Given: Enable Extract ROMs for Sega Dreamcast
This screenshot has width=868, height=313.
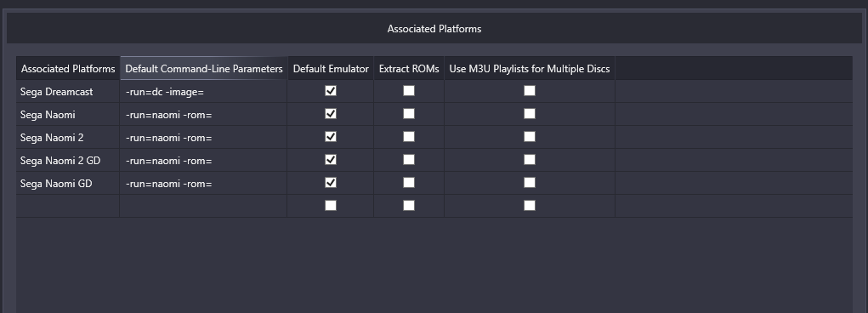Looking at the screenshot, I should coord(409,91).
